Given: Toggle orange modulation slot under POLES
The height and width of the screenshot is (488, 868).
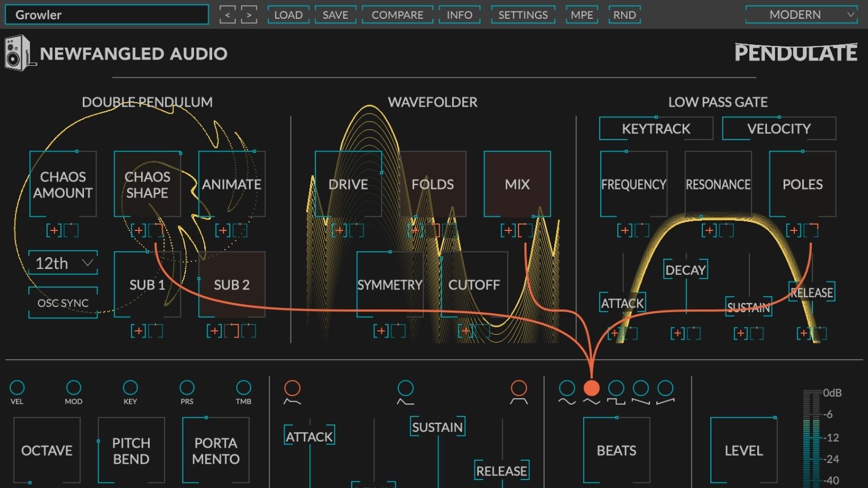Looking at the screenshot, I should (x=811, y=230).
